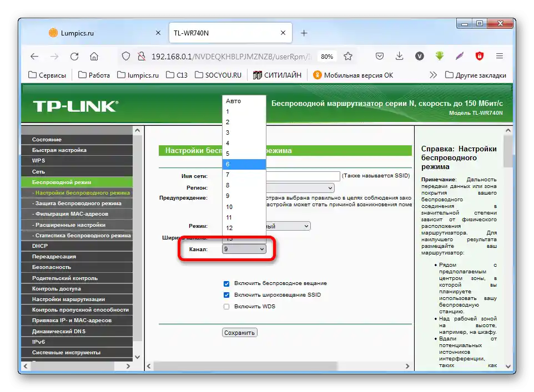534x392 pixels.
Task: Bookmark this page with the star
Action: [x=347, y=57]
